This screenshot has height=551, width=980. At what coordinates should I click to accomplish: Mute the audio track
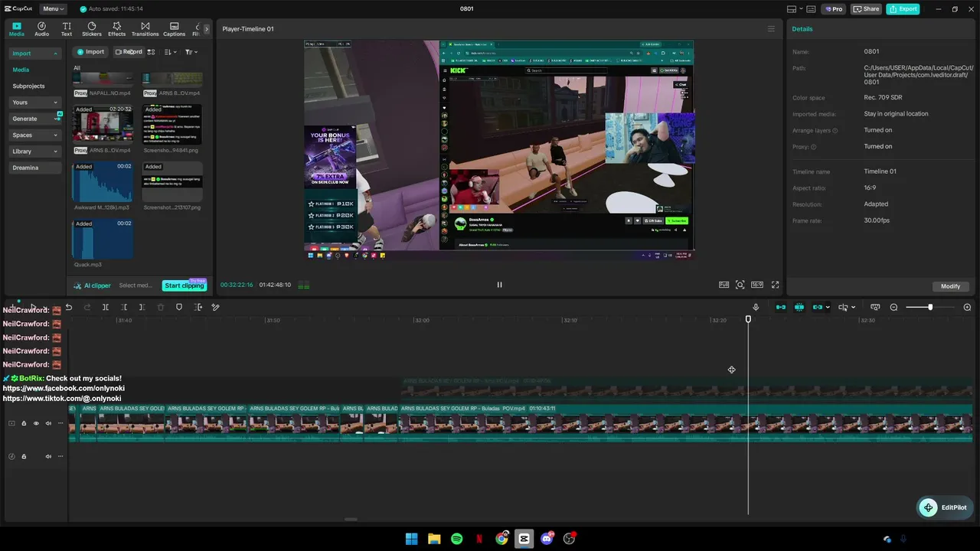click(48, 457)
